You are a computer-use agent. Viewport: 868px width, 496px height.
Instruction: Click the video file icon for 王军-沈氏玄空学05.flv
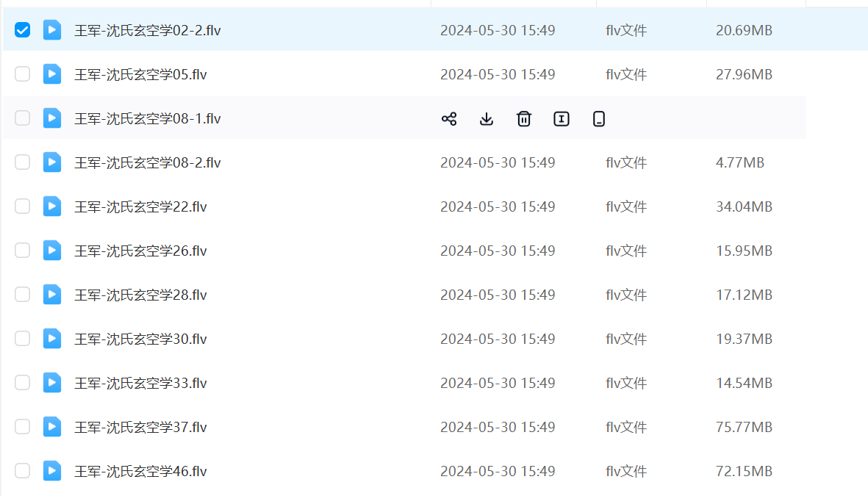coord(52,74)
